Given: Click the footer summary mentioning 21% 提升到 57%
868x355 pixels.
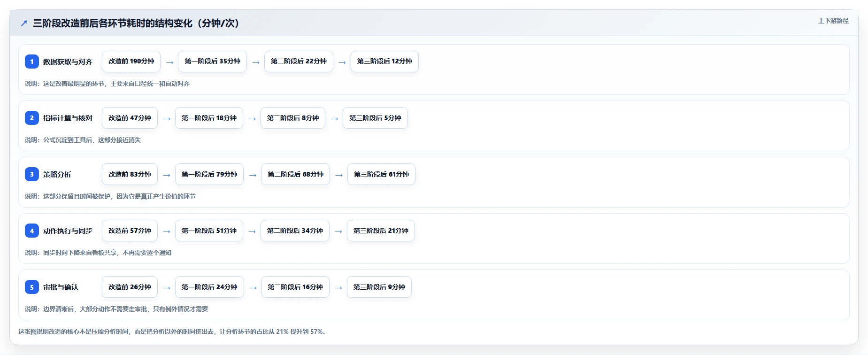Looking at the screenshot, I should click(x=173, y=332).
